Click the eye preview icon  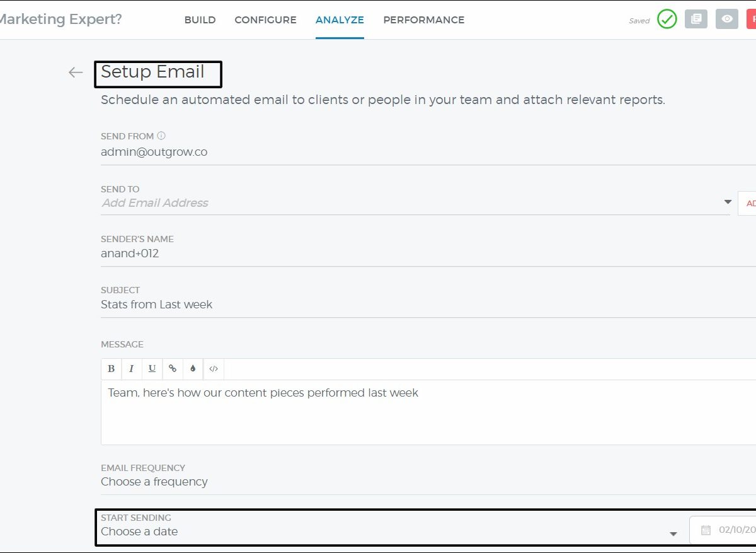[x=727, y=19]
